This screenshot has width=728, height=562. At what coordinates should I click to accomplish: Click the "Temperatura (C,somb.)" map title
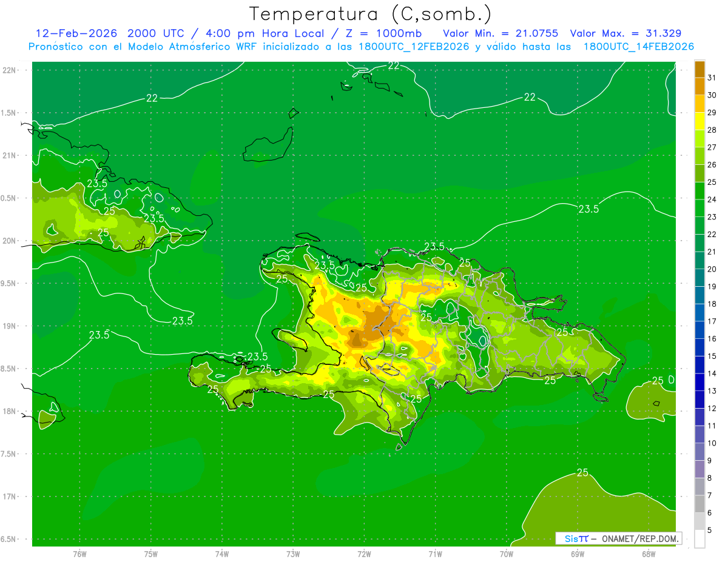[370, 14]
